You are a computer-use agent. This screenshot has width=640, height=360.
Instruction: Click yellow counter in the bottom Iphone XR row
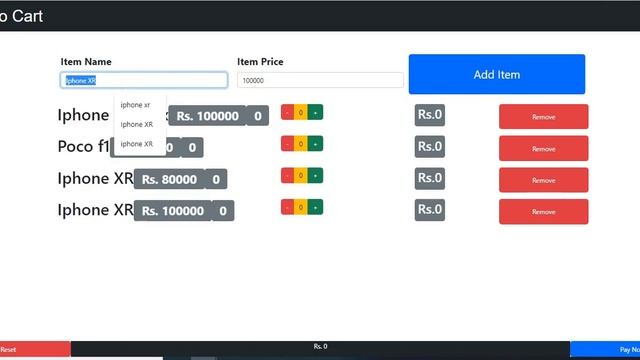[301, 207]
